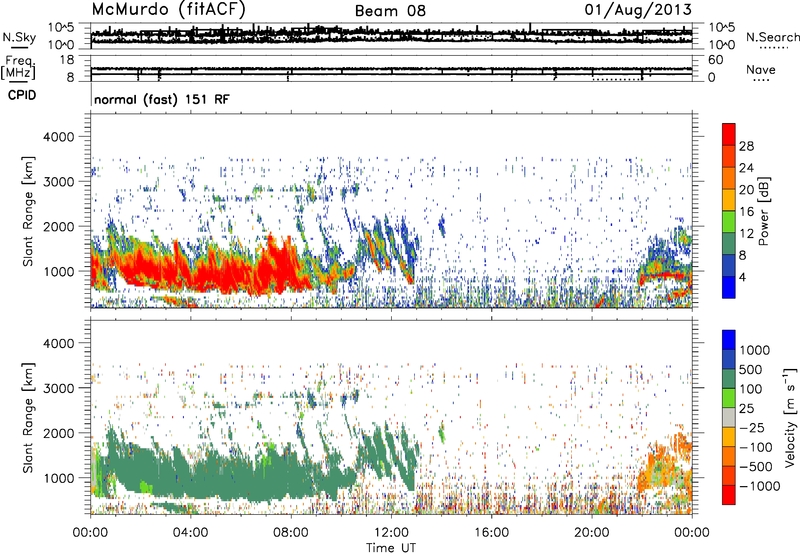Screen dimensions: 800x554
Task: Click the "18" frequency tick label
Action: tap(67, 60)
